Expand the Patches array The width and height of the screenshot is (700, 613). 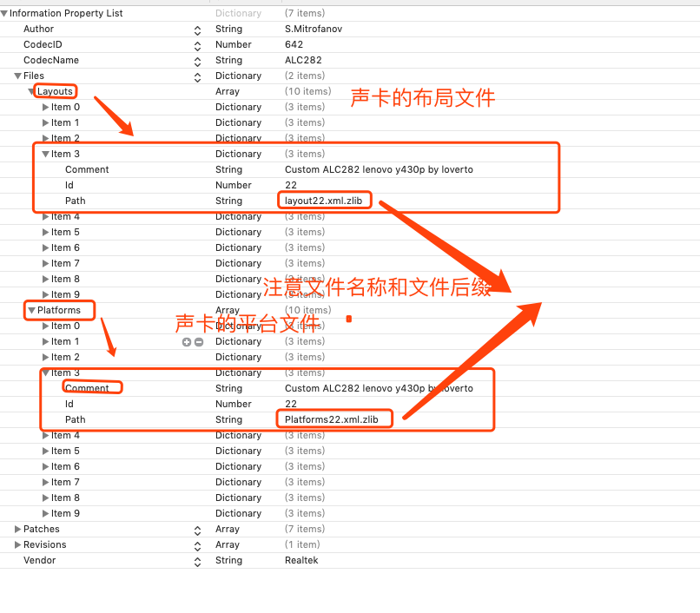tap(19, 529)
